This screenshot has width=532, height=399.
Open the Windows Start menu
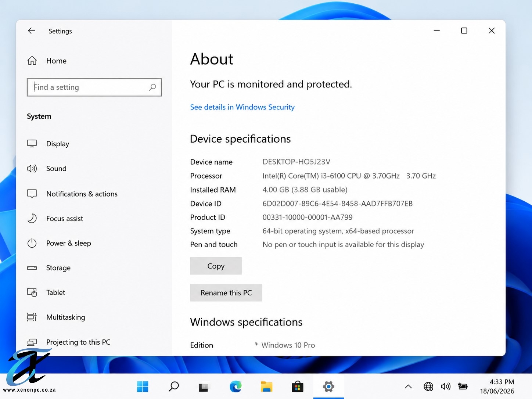tap(143, 387)
